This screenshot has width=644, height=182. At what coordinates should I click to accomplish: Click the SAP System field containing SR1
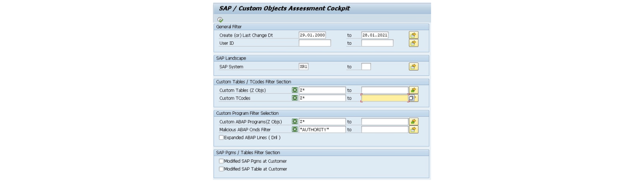click(303, 67)
